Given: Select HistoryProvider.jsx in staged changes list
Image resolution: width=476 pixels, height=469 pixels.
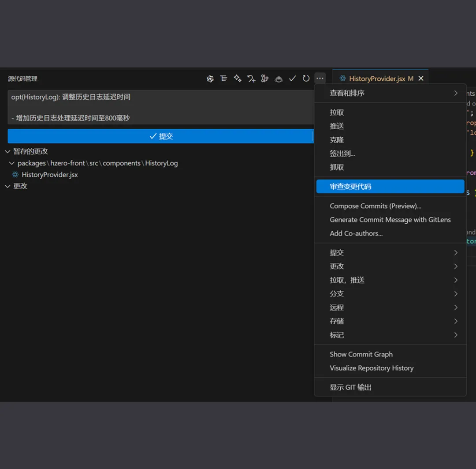Looking at the screenshot, I should [49, 175].
